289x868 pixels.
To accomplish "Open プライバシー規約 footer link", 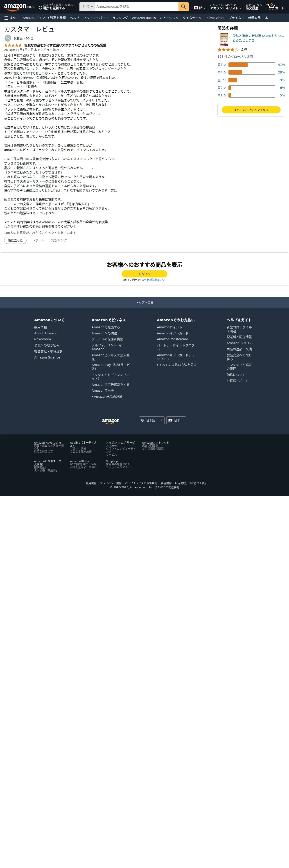I will (111, 483).
